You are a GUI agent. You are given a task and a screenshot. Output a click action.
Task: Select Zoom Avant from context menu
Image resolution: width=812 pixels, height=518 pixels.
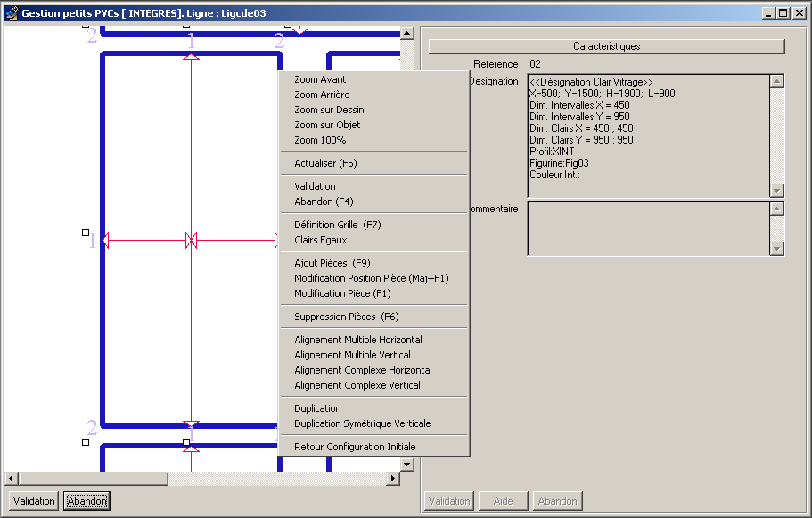tap(320, 79)
